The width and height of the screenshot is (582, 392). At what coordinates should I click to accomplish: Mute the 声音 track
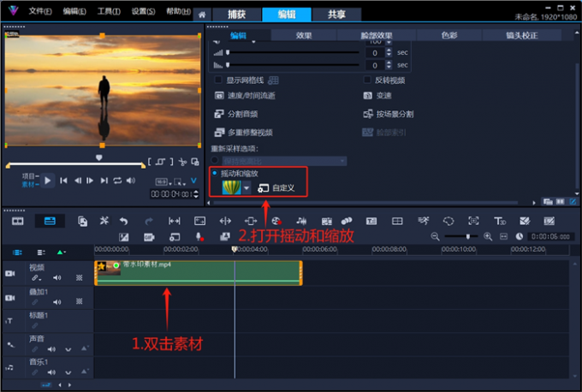51,349
